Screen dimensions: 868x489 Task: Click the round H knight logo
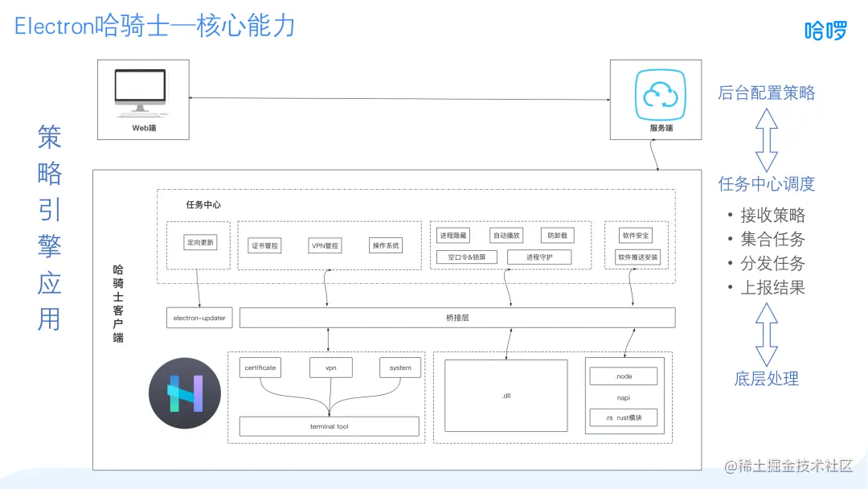tap(185, 393)
